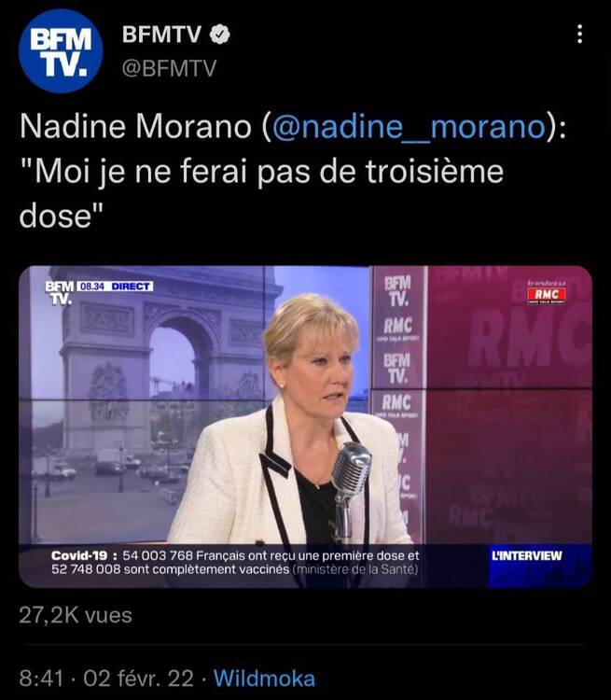
Task: Click the DIRECT live label in the video
Action: click(x=130, y=287)
